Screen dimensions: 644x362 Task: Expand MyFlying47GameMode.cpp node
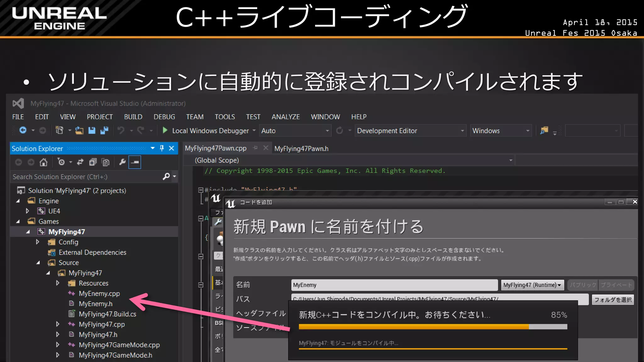58,344
